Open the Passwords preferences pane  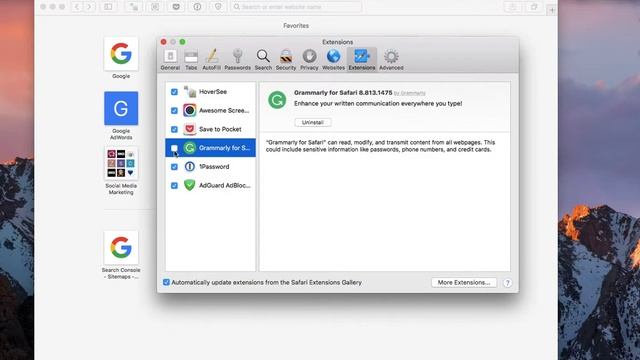(238, 60)
